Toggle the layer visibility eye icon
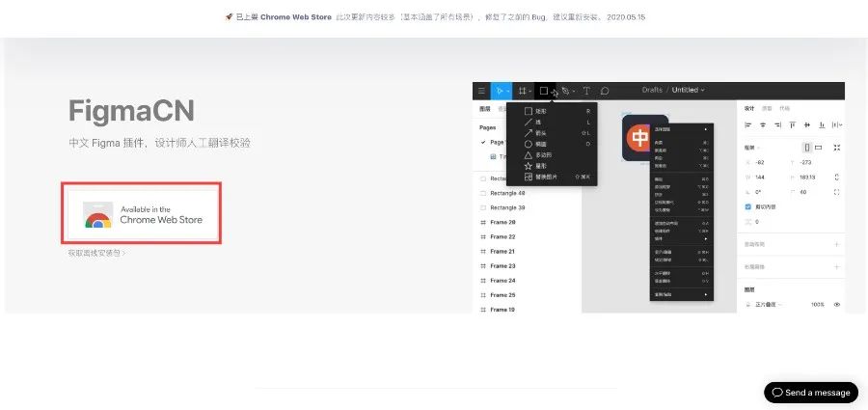This screenshot has width=868, height=410. click(x=837, y=305)
